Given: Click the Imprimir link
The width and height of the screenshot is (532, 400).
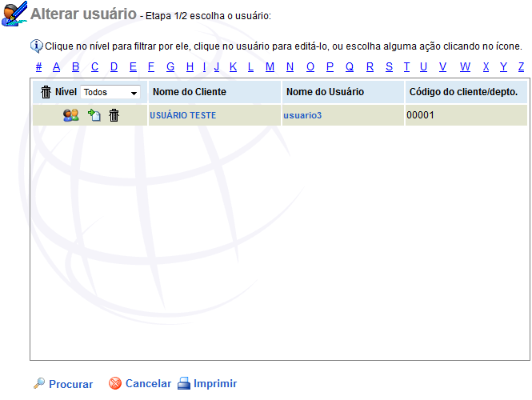Looking at the screenshot, I should [x=215, y=383].
